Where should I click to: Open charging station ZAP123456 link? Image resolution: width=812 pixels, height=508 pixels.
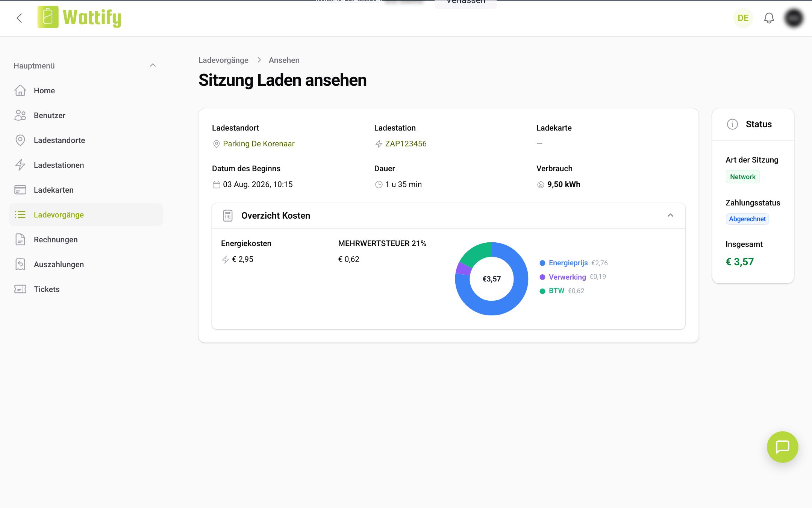406,144
